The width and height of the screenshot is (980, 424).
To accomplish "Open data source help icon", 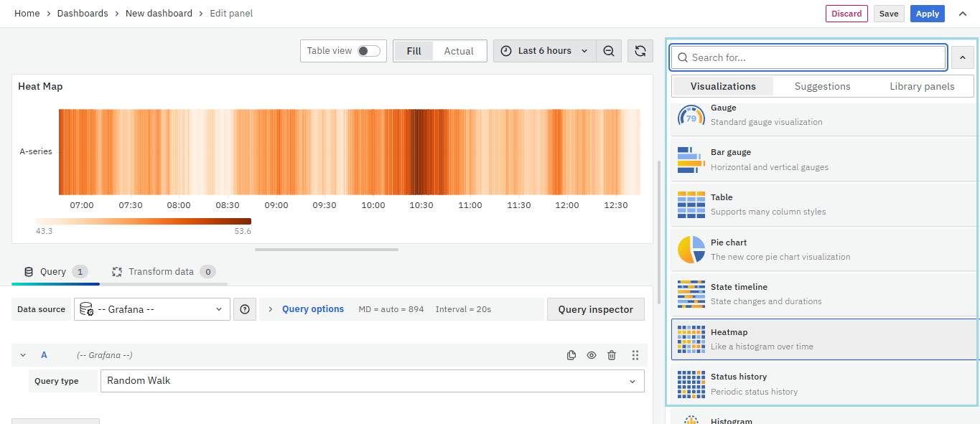I will click(245, 309).
